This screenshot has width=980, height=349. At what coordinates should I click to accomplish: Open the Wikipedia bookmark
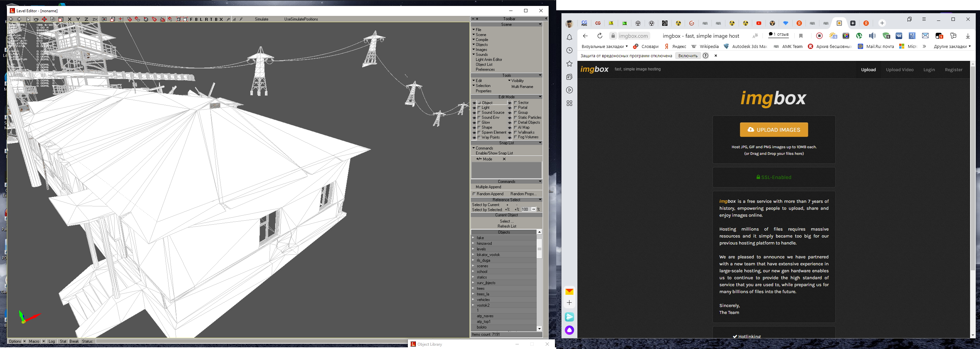click(705, 46)
